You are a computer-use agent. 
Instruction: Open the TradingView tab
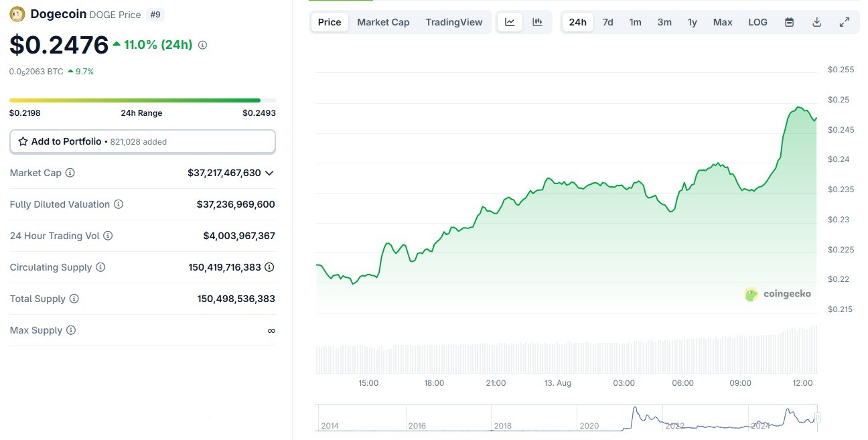(453, 22)
